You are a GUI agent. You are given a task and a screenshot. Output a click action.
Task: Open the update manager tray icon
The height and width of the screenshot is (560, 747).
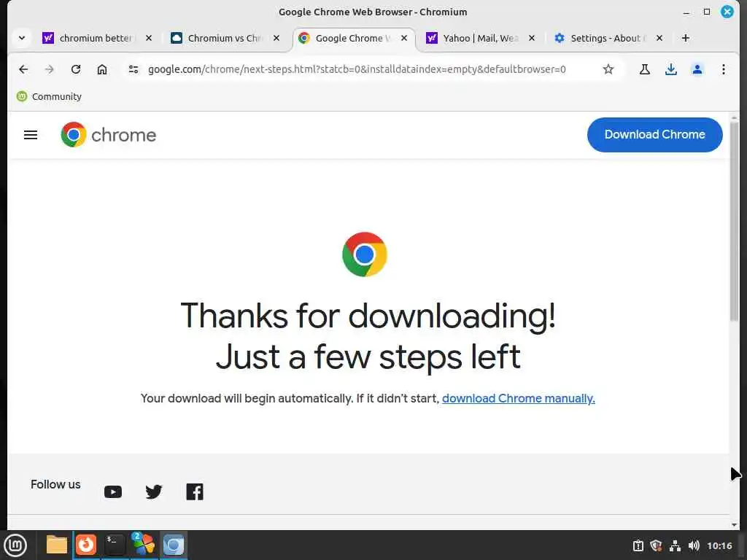point(638,545)
